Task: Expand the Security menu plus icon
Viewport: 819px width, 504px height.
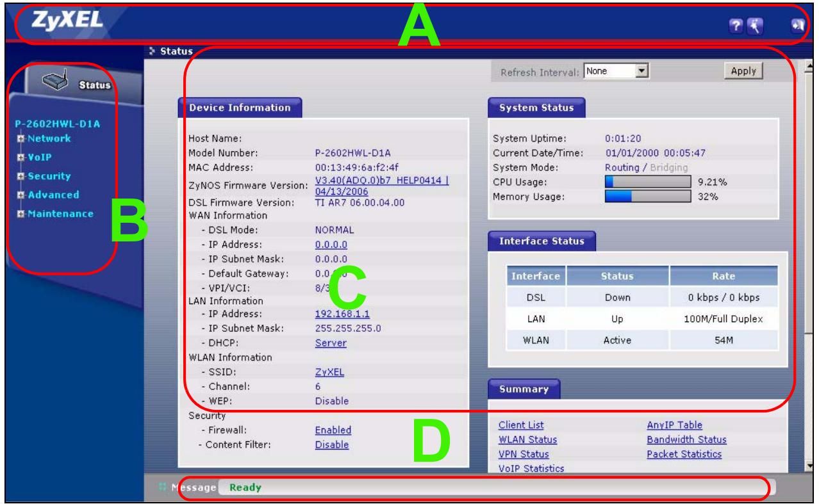Action: pos(21,177)
